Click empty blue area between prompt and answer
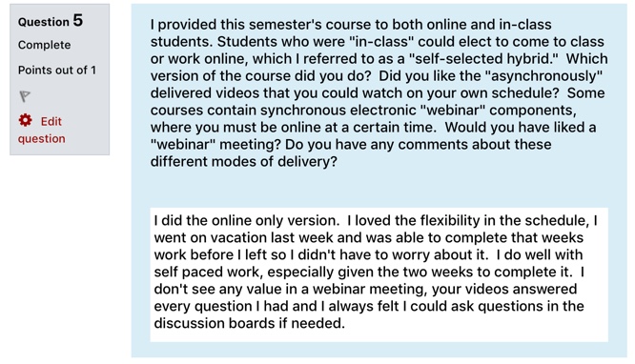Screen dimensions: 635x364 379,189
